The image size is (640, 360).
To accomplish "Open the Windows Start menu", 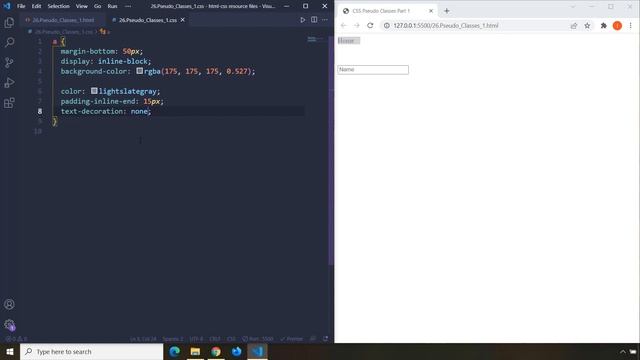I will 10,351.
